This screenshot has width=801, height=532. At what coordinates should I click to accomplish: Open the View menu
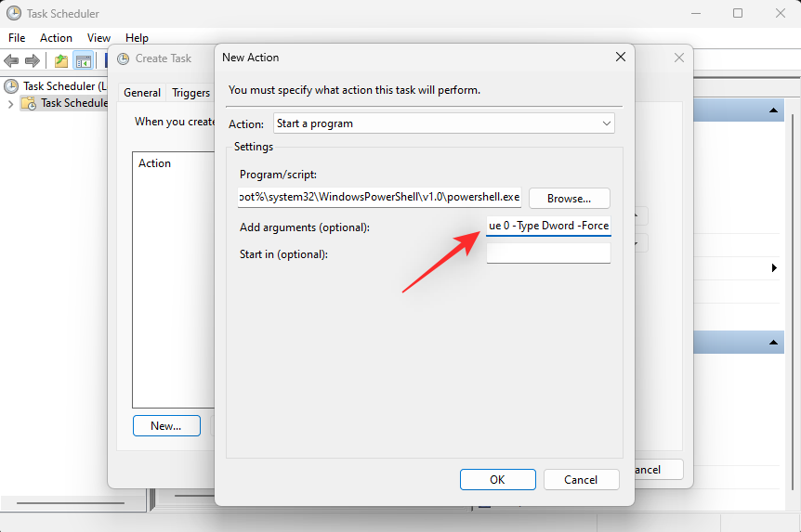point(98,38)
